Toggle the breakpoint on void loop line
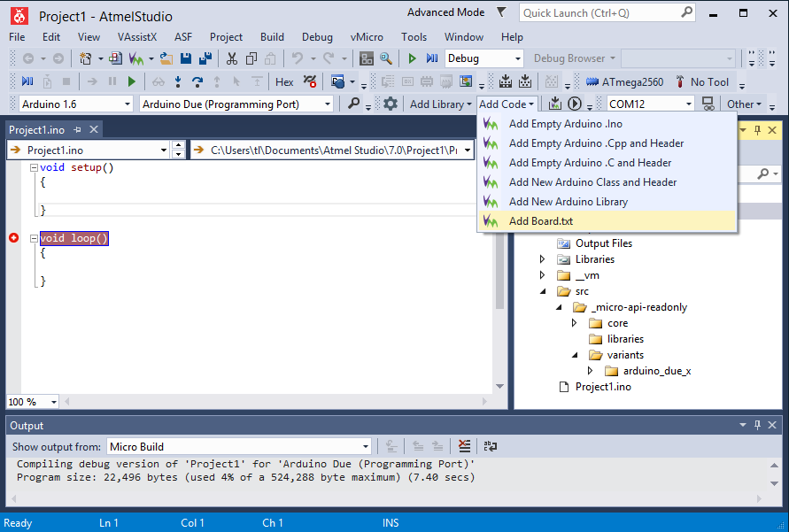 coord(13,238)
